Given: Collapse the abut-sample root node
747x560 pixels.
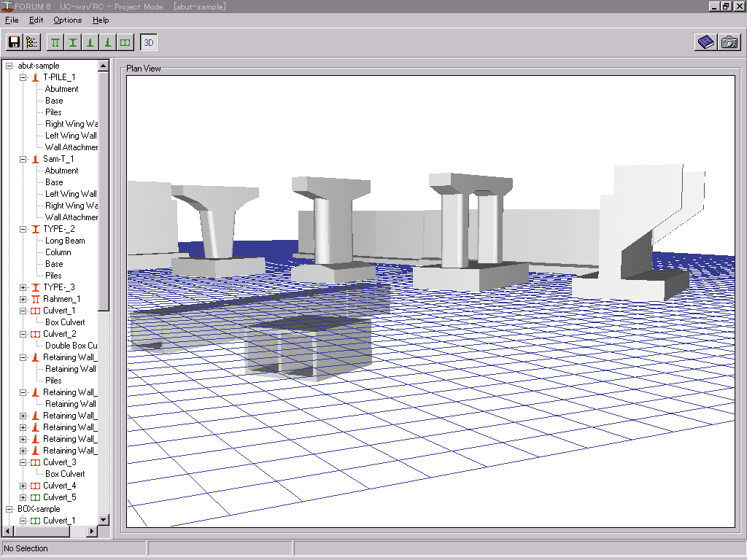Looking at the screenshot, I should [9, 66].
